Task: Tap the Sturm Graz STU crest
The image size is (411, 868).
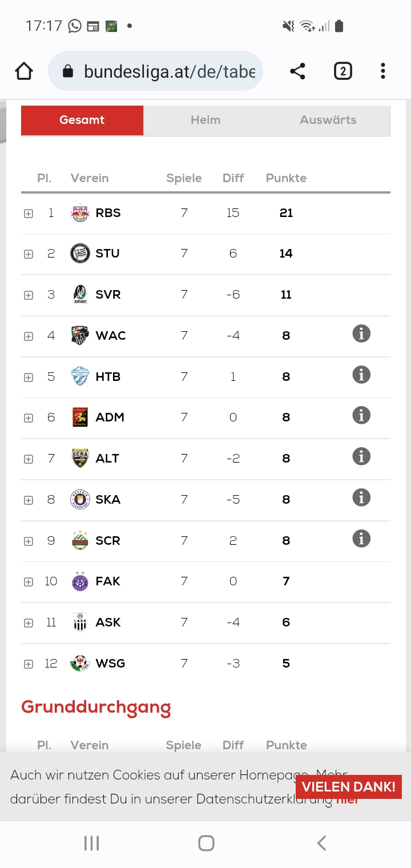Action: [x=80, y=254]
